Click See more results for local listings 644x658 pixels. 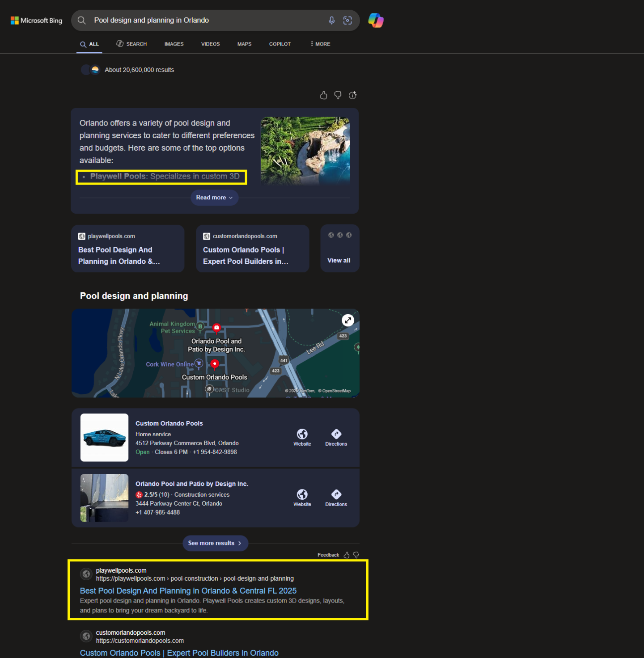pyautogui.click(x=215, y=543)
